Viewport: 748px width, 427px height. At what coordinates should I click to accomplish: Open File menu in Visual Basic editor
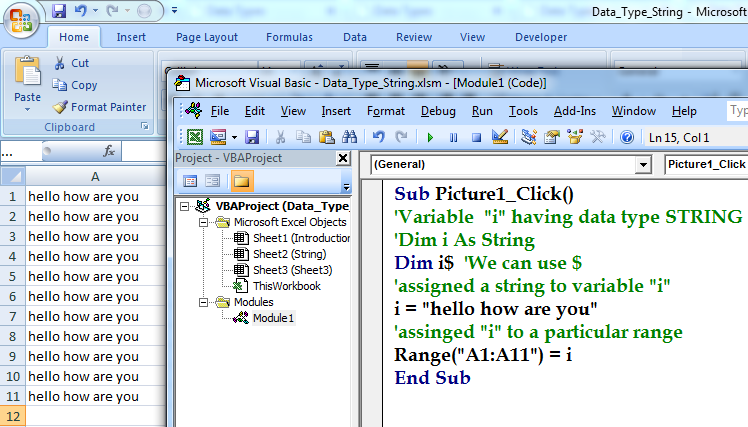[x=220, y=111]
